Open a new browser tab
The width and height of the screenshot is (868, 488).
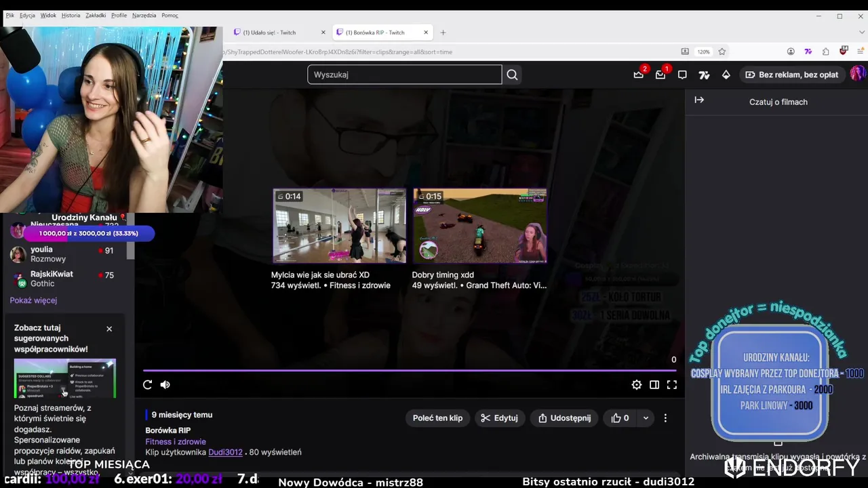click(443, 33)
